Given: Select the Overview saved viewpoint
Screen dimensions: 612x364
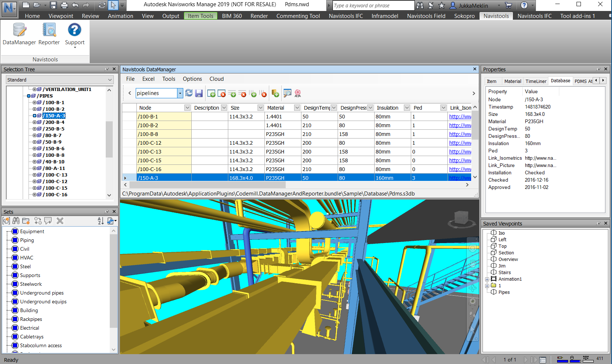Looking at the screenshot, I should [x=508, y=259].
